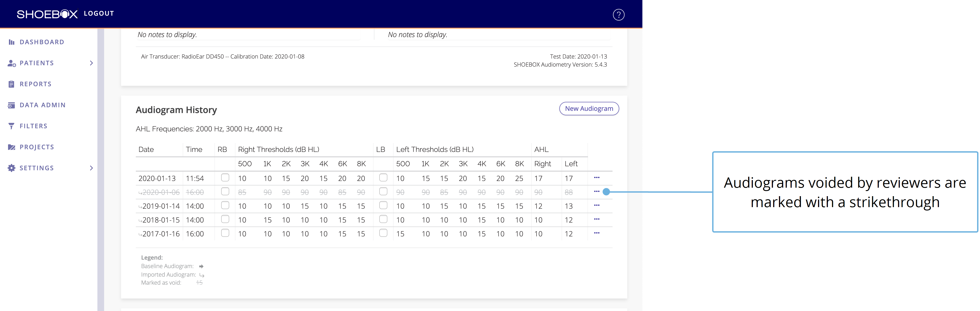
Task: Click the RB column header
Action: click(x=222, y=150)
